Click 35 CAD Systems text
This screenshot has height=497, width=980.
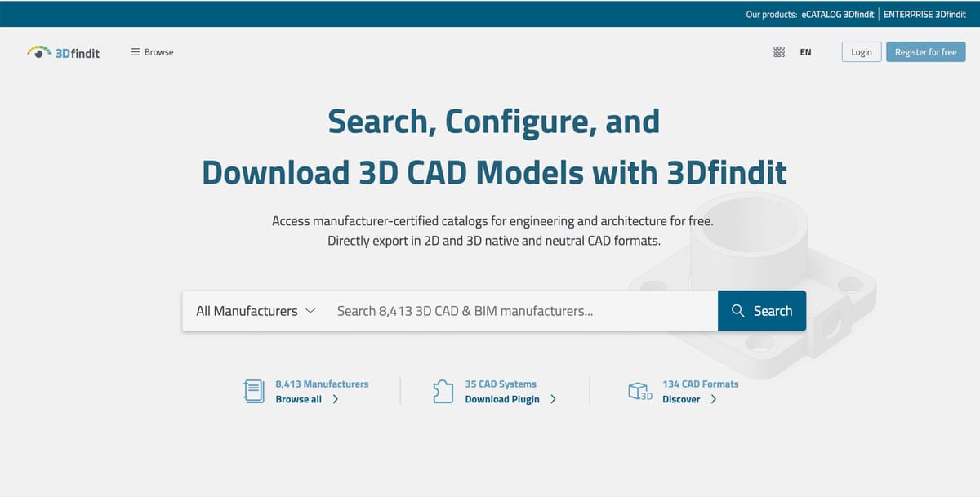(x=501, y=384)
